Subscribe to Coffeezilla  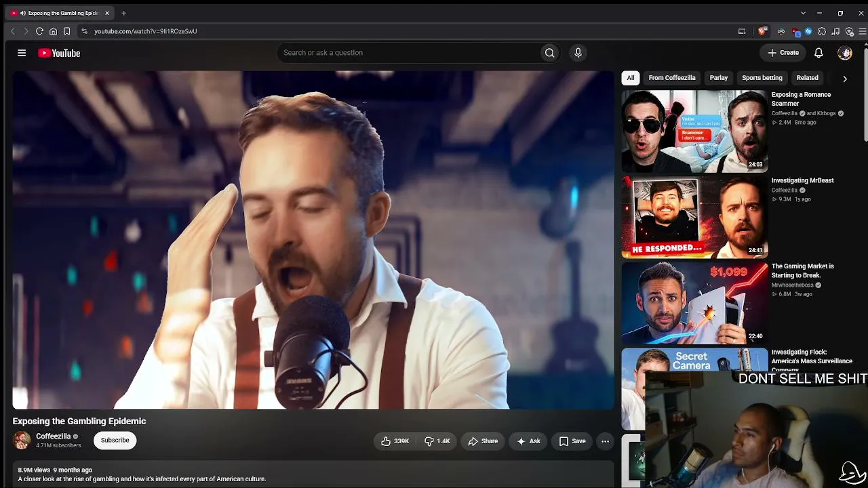click(115, 441)
